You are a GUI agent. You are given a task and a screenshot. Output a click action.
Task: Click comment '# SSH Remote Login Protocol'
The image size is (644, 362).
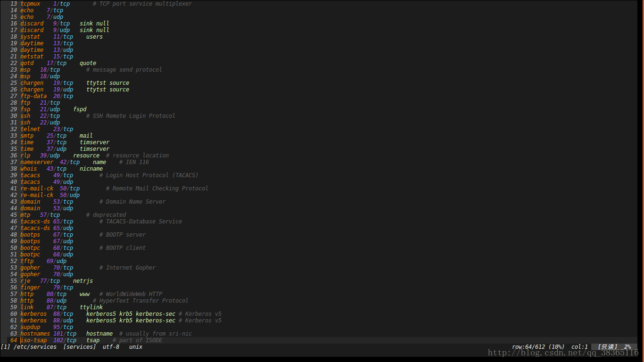tap(131, 116)
